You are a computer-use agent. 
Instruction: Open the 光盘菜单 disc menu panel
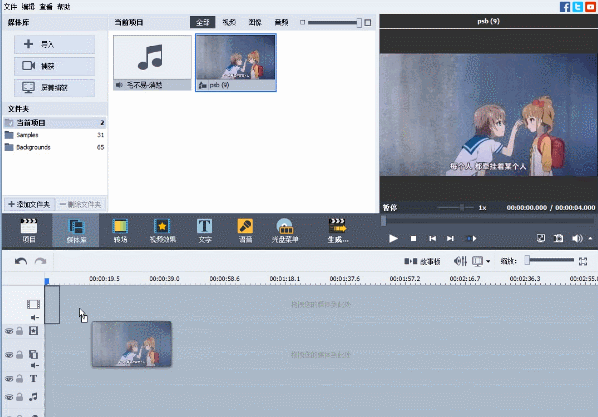click(285, 230)
